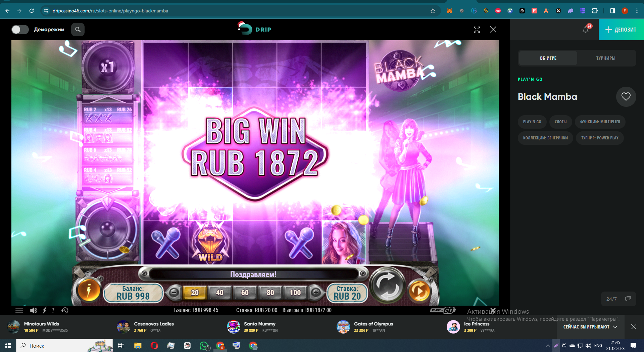Click the Депозит button

point(621,30)
